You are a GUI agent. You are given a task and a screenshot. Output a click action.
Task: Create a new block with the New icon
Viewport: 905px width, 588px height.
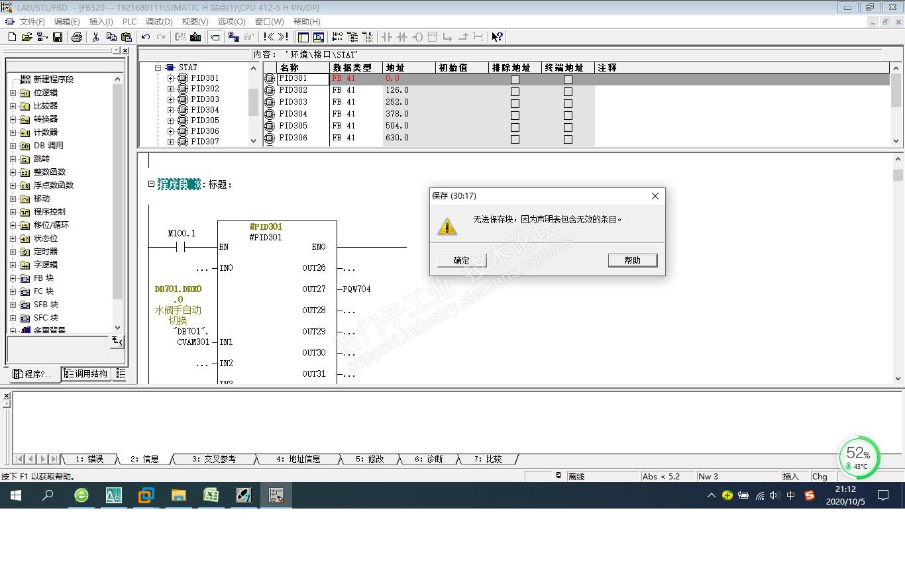(12, 37)
